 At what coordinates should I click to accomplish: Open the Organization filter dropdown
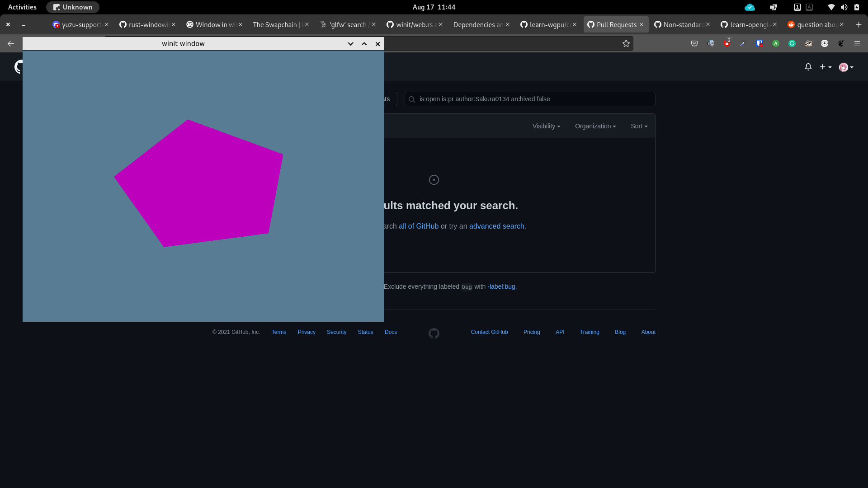tap(595, 126)
